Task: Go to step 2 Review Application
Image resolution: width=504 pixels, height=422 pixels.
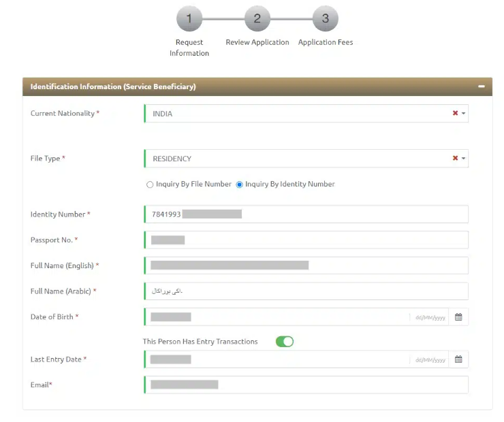Action: coord(257,19)
